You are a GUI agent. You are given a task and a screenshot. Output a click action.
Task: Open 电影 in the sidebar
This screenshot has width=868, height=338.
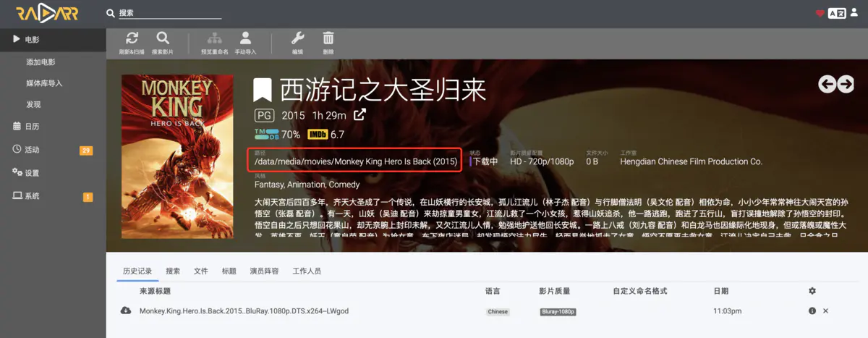(x=53, y=39)
